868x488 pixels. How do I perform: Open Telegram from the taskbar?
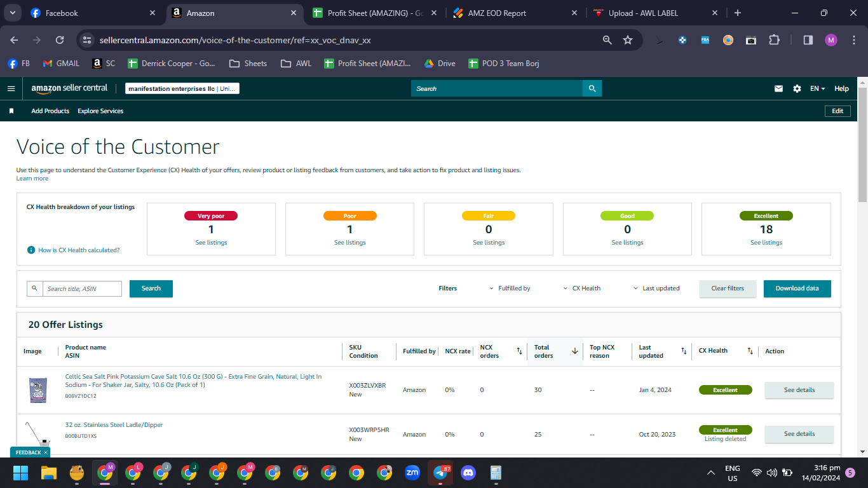[440, 473]
